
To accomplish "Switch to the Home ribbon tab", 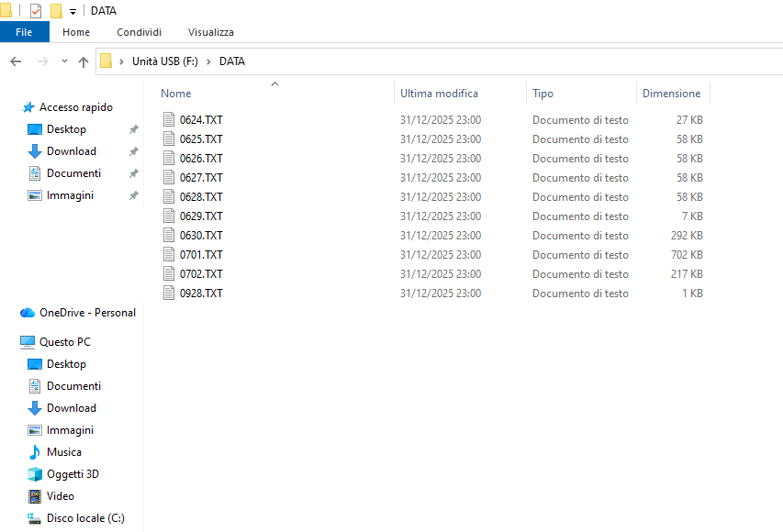I will click(76, 32).
